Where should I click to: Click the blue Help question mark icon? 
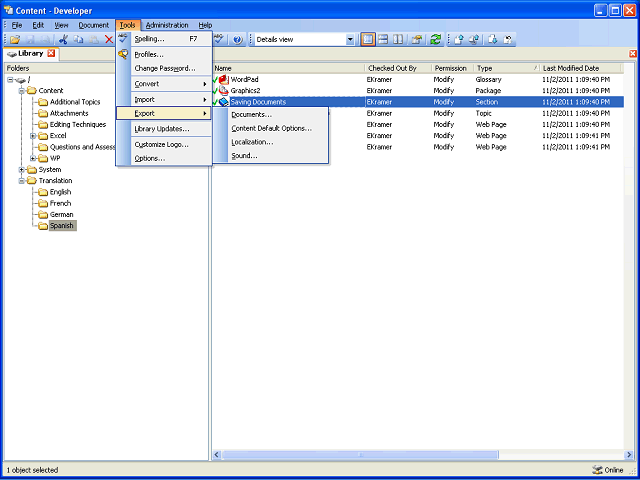(x=238, y=40)
